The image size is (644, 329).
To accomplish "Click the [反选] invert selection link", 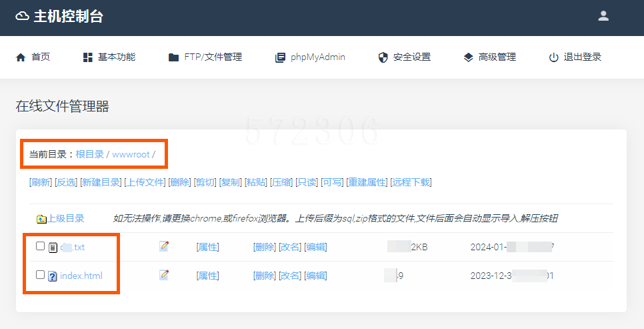I will (66, 182).
